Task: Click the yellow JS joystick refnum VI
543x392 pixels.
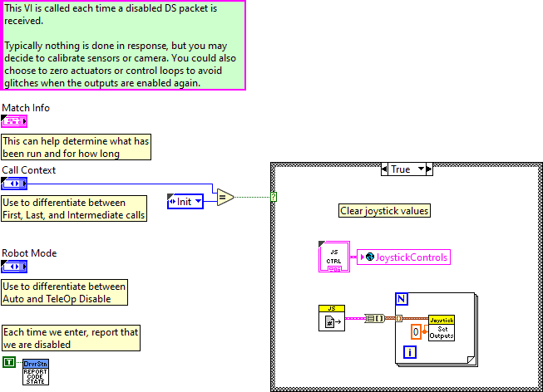Action: tap(331, 318)
